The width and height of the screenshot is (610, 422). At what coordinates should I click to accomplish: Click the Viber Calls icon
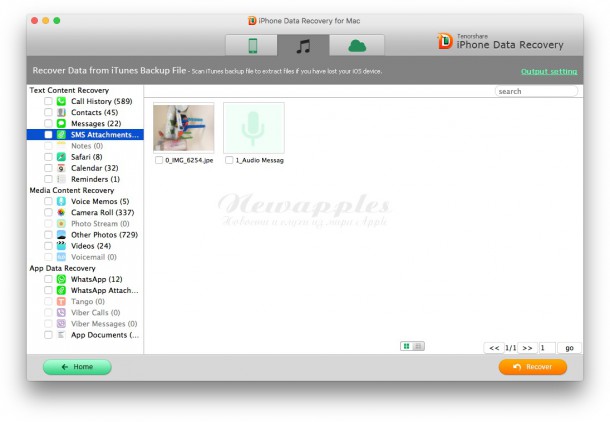[x=61, y=313]
